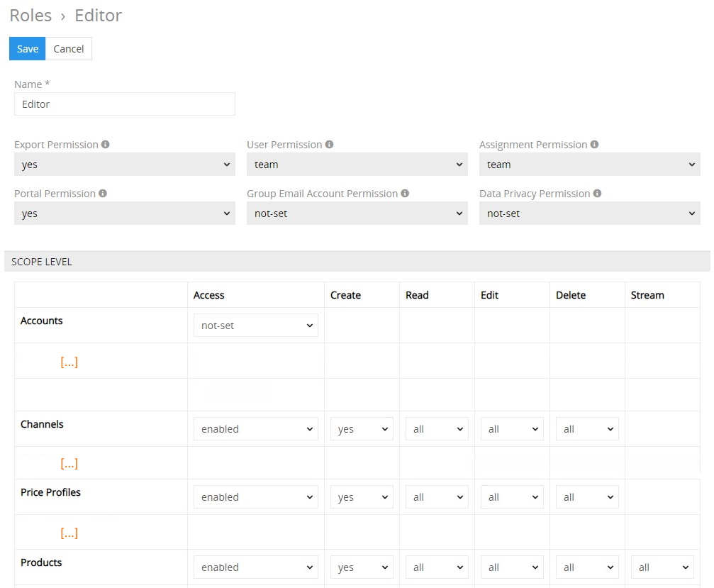Viewport: 714px width, 588px height.
Task: Open Accounts Access dropdown set to not-set
Action: point(255,326)
